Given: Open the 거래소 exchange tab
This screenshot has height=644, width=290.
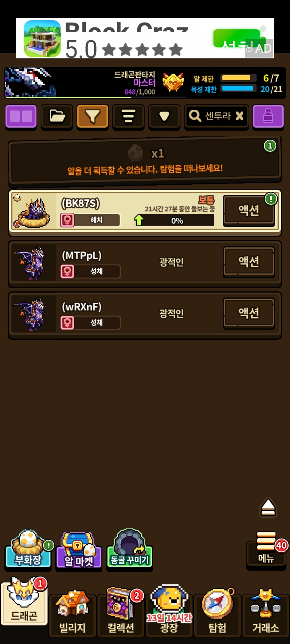Looking at the screenshot, I should click(x=266, y=614).
